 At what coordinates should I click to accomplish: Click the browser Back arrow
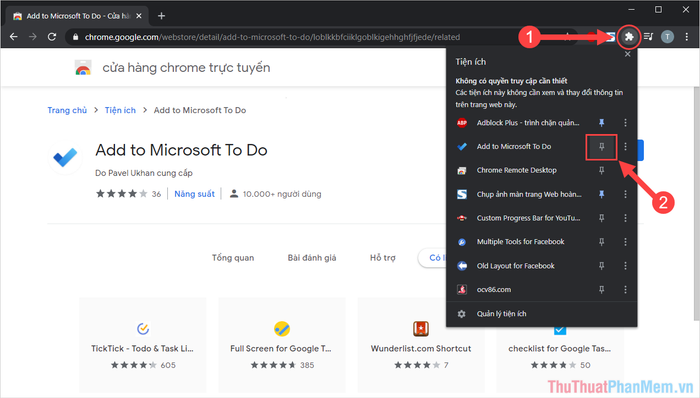click(x=13, y=37)
